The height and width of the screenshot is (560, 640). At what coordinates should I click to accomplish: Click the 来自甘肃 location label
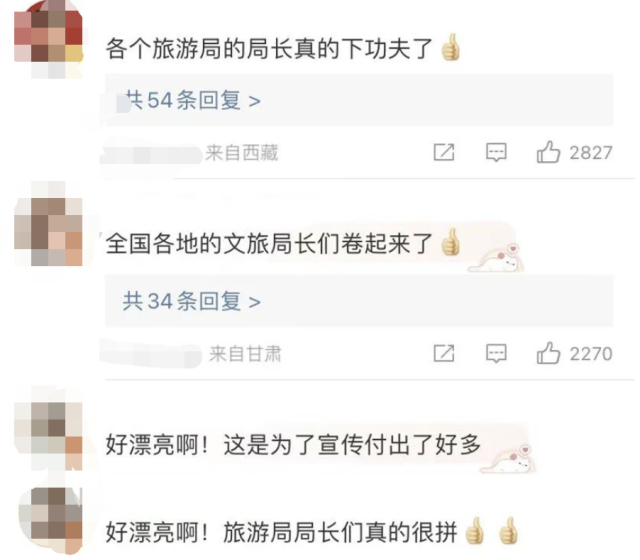245,353
